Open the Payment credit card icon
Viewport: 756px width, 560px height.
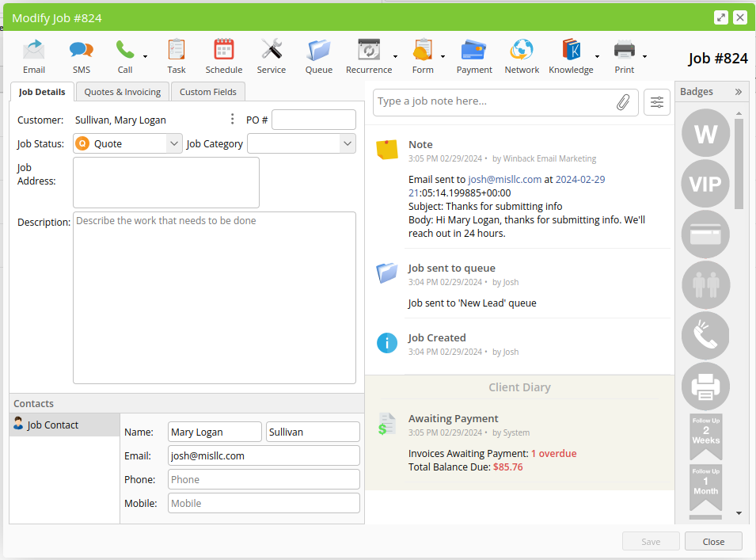point(474,55)
